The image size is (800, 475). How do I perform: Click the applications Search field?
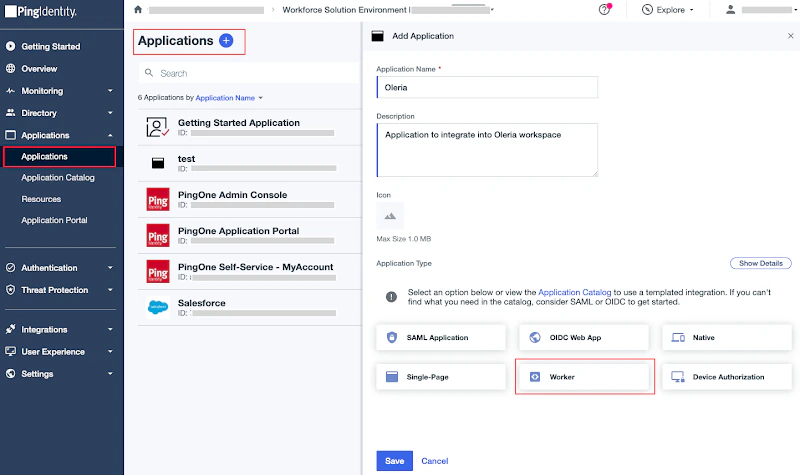tap(249, 73)
